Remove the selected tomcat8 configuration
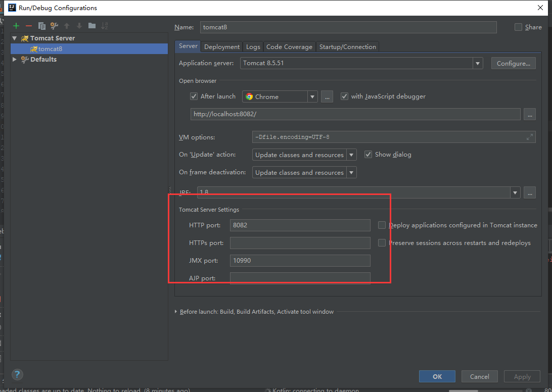The height and width of the screenshot is (392, 552). [x=28, y=26]
